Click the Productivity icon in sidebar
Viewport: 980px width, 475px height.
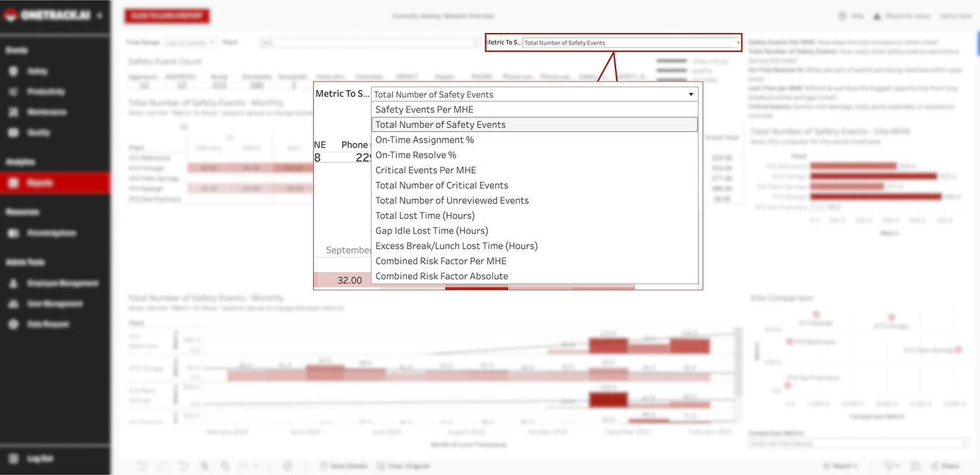[13, 92]
